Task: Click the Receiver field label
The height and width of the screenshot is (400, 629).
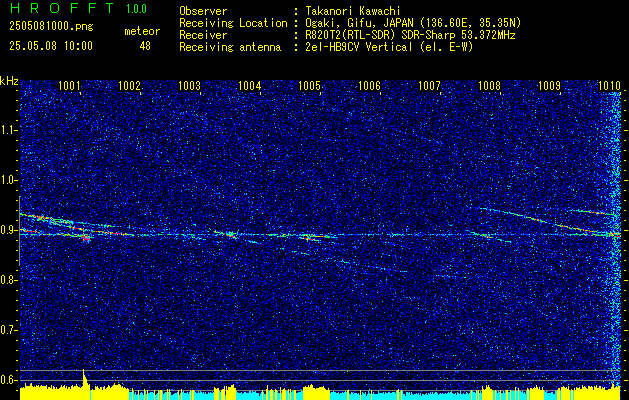Action: tap(203, 35)
